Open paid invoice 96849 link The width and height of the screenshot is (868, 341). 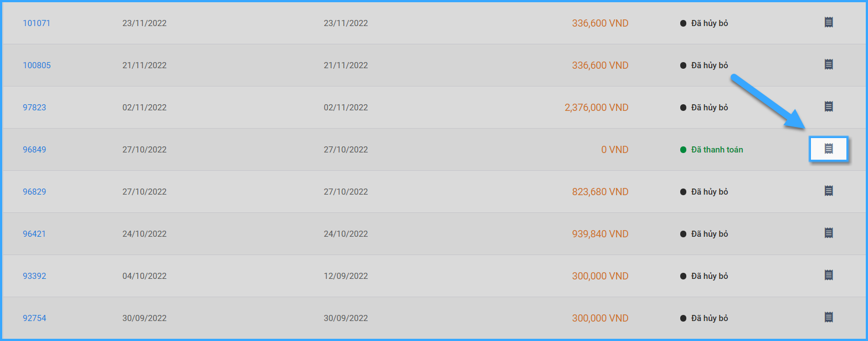(x=34, y=150)
